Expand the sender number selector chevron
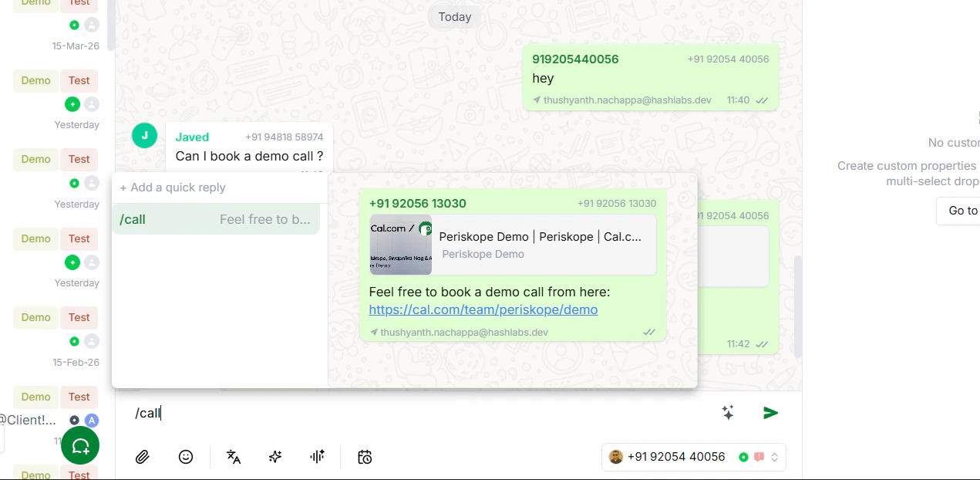 pyautogui.click(x=774, y=457)
